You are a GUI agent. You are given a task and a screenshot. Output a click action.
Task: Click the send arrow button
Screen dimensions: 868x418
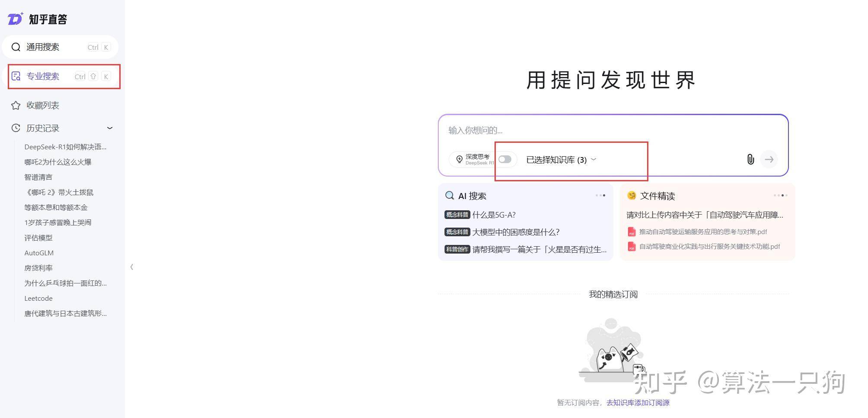769,159
